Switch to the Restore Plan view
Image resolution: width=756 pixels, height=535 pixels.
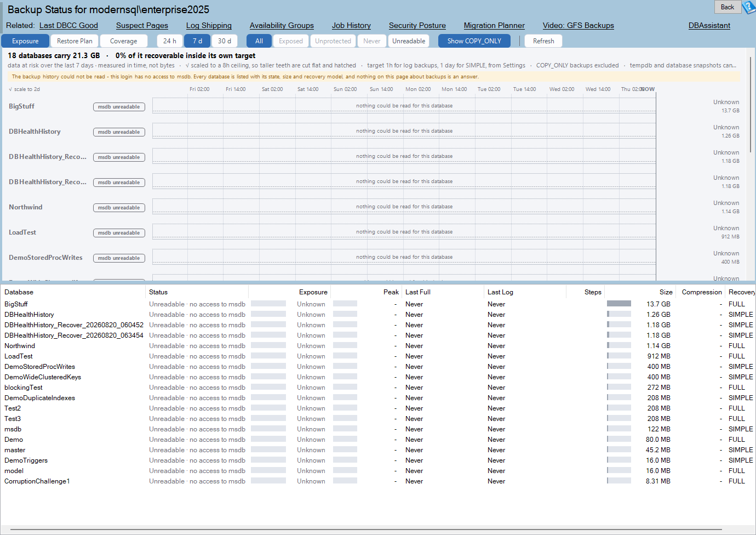[75, 41]
